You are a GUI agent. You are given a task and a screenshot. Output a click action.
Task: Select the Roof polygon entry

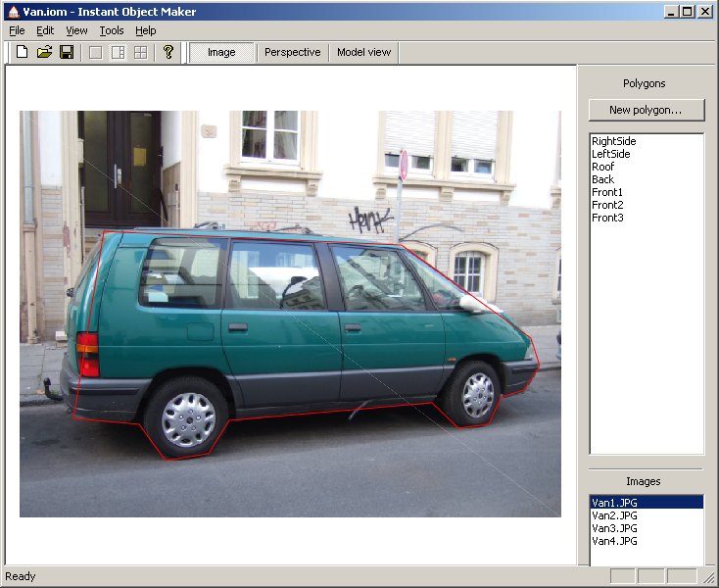(x=647, y=167)
